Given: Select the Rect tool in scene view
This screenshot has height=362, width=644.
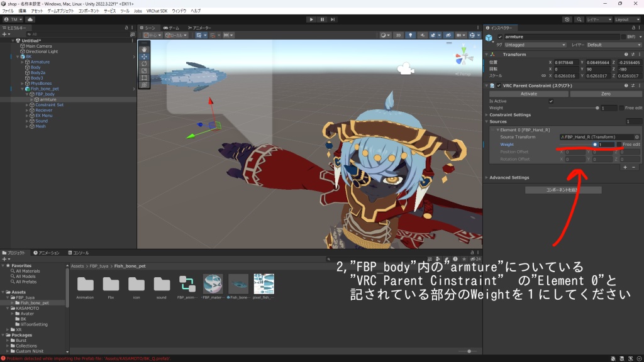Looking at the screenshot, I should 144,77.
